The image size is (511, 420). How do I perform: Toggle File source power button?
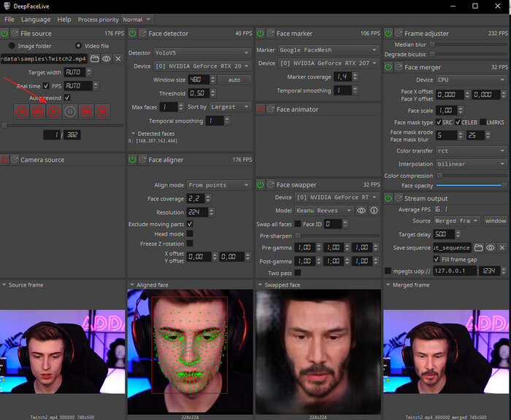(x=4, y=34)
